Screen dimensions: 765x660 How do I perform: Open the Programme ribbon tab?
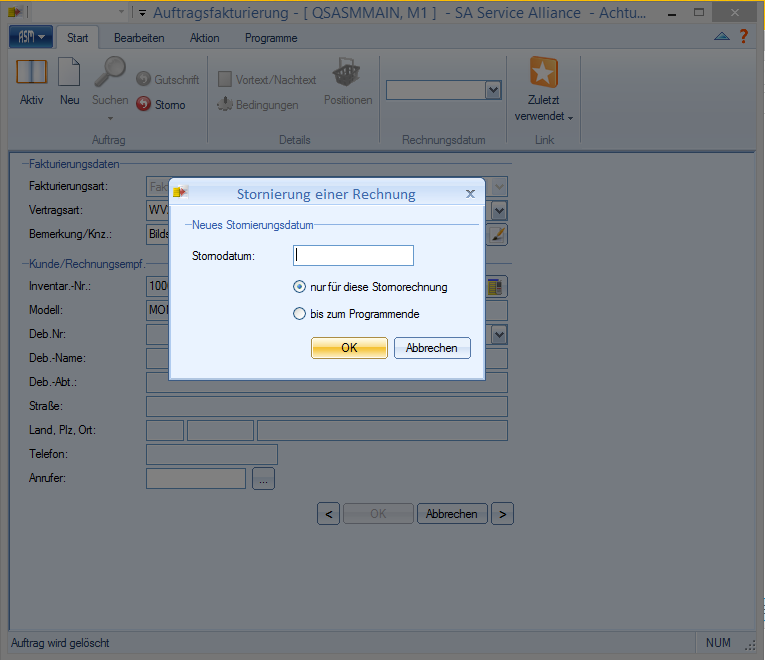tap(271, 38)
